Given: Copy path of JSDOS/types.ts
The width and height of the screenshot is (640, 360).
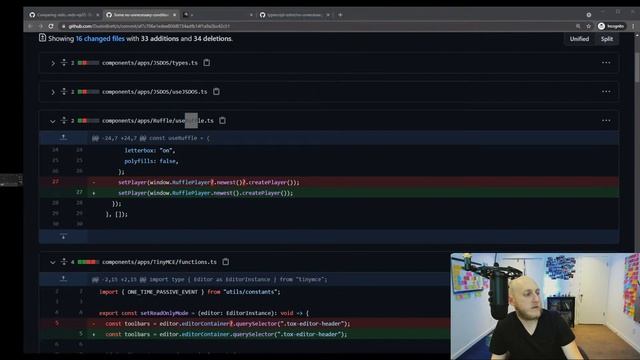Looking at the screenshot, I should coord(207,63).
